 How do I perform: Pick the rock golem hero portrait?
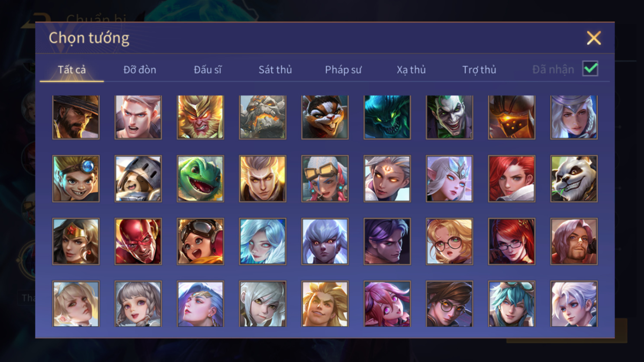263,117
